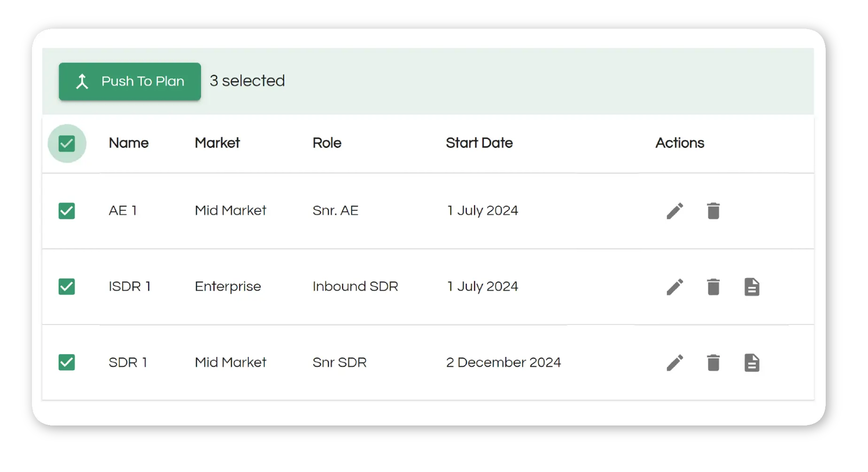Deselect the SDR 1 checkbox
Image resolution: width=868 pixels, height=472 pixels.
(x=67, y=363)
